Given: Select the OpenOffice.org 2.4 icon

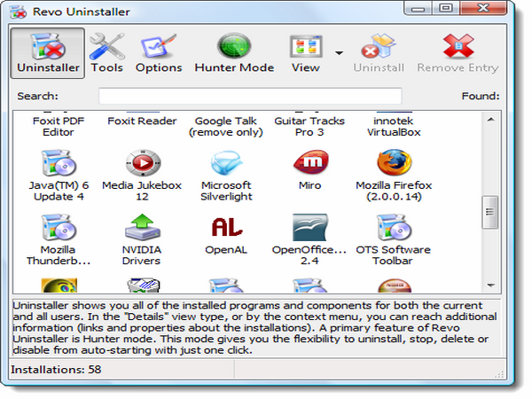Looking at the screenshot, I should click(309, 229).
